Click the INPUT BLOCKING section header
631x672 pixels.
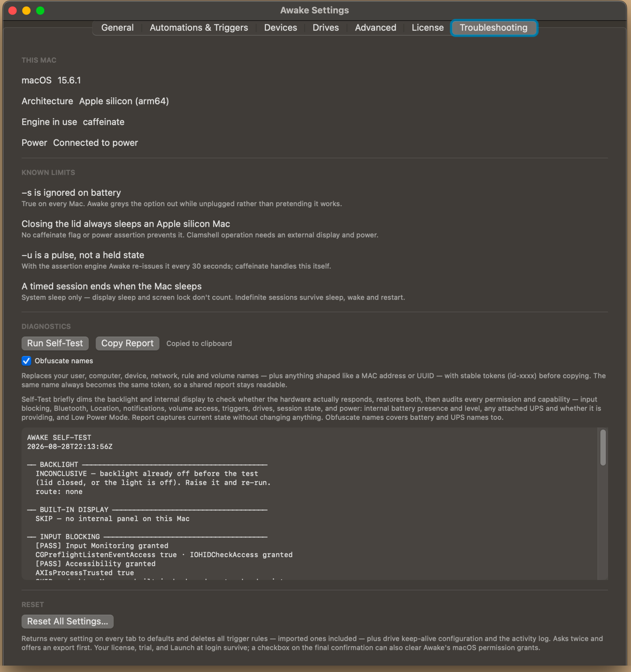(x=147, y=537)
